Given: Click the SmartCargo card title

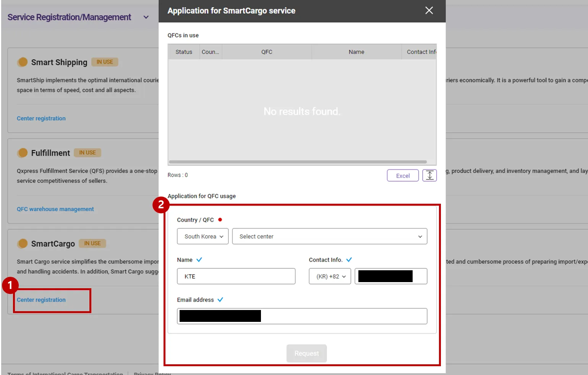Looking at the screenshot, I should pos(53,244).
